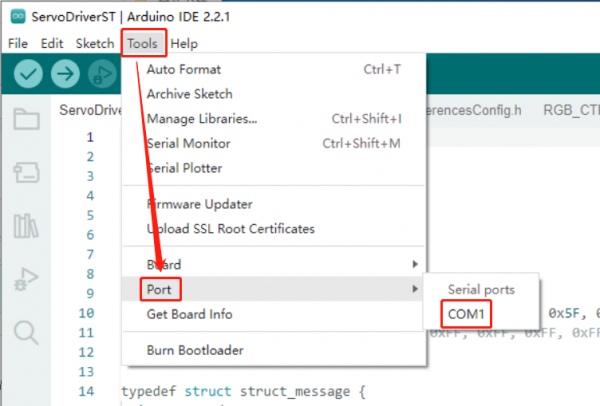Choose Auto Format from Tools menu
The image size is (600, 406).
[183, 69]
